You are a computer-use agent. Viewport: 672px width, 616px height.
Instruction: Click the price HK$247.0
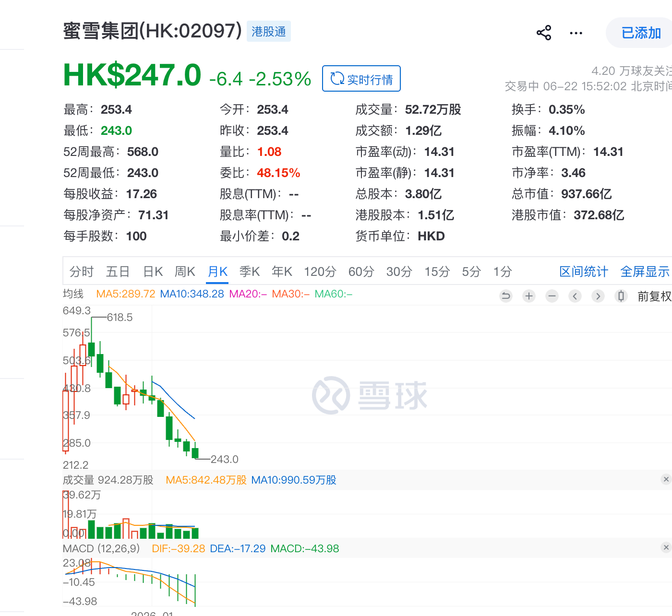(132, 76)
